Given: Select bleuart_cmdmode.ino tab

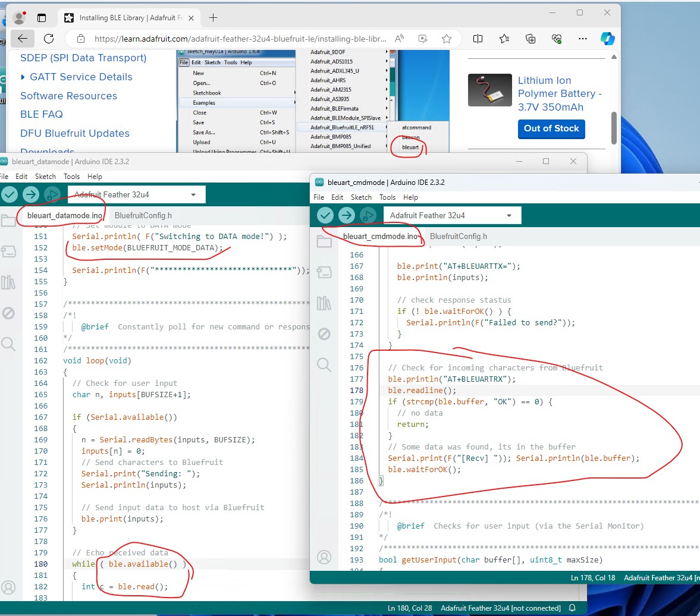Looking at the screenshot, I should tap(381, 237).
